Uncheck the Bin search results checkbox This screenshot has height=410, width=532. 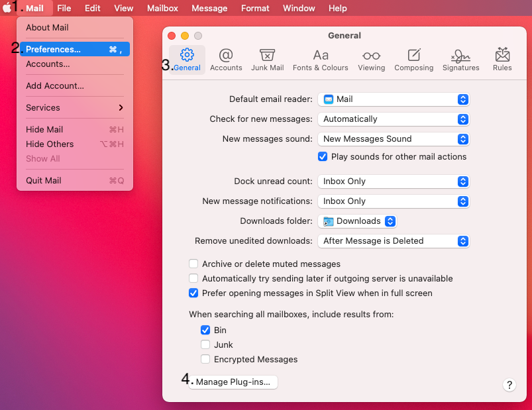tap(205, 330)
